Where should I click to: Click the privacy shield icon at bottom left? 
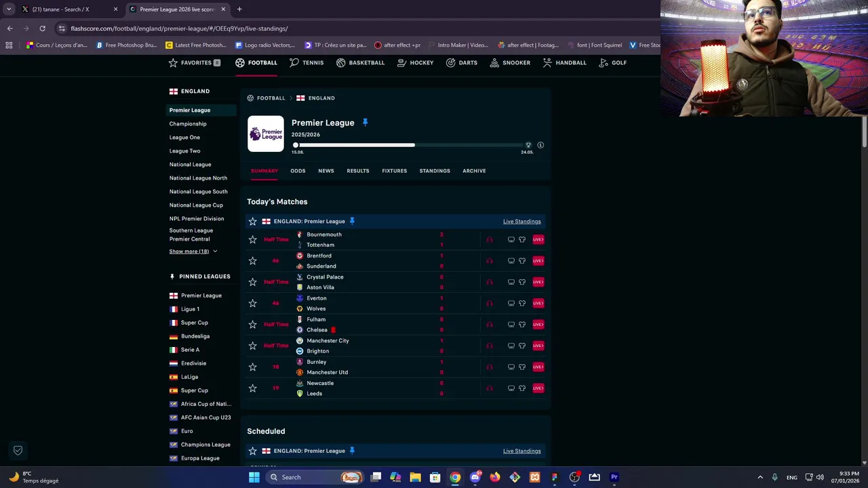18,450
